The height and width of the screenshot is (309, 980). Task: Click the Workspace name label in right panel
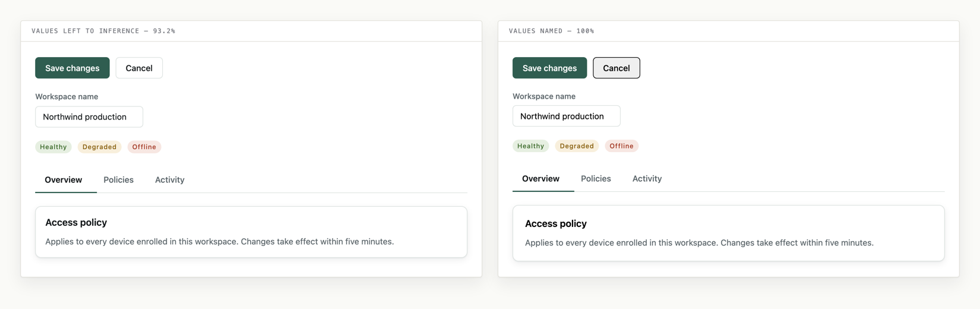pyautogui.click(x=544, y=96)
